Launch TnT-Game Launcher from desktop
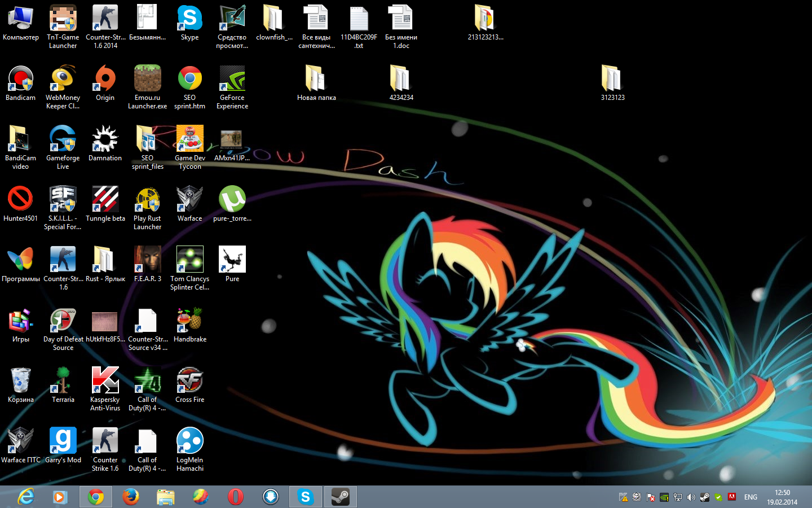Viewport: 812px width, 508px height. point(63,27)
